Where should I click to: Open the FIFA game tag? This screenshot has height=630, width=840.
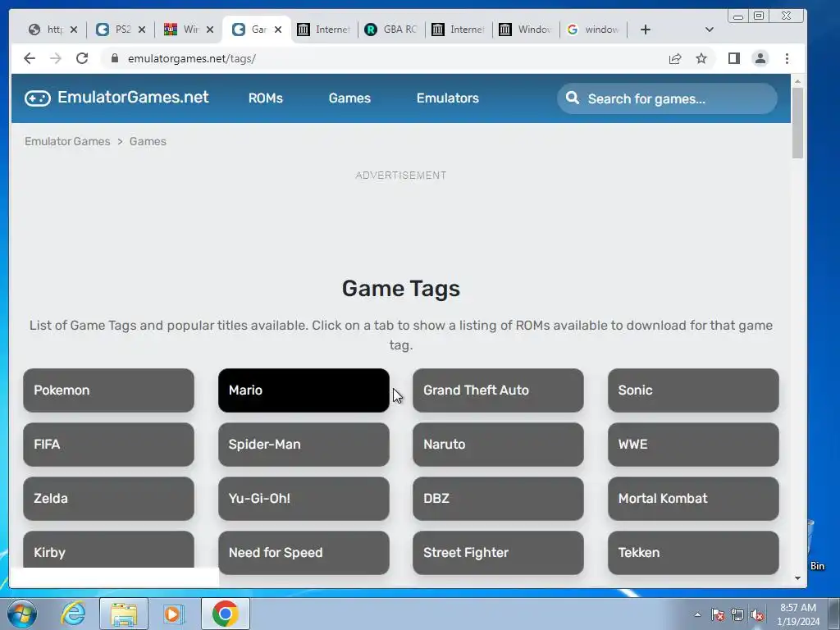(x=109, y=445)
